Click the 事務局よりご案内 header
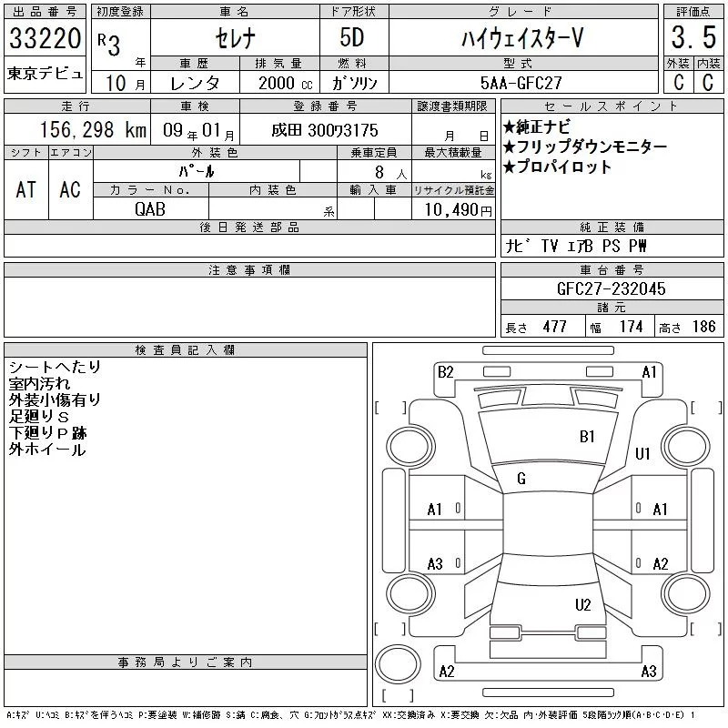Screen dimensions: 728x728 click(x=185, y=662)
